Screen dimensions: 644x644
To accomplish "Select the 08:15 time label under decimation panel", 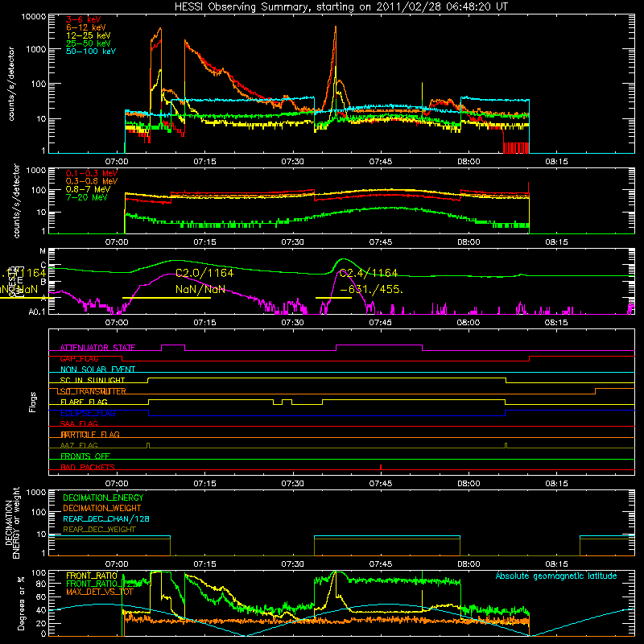I will [556, 564].
